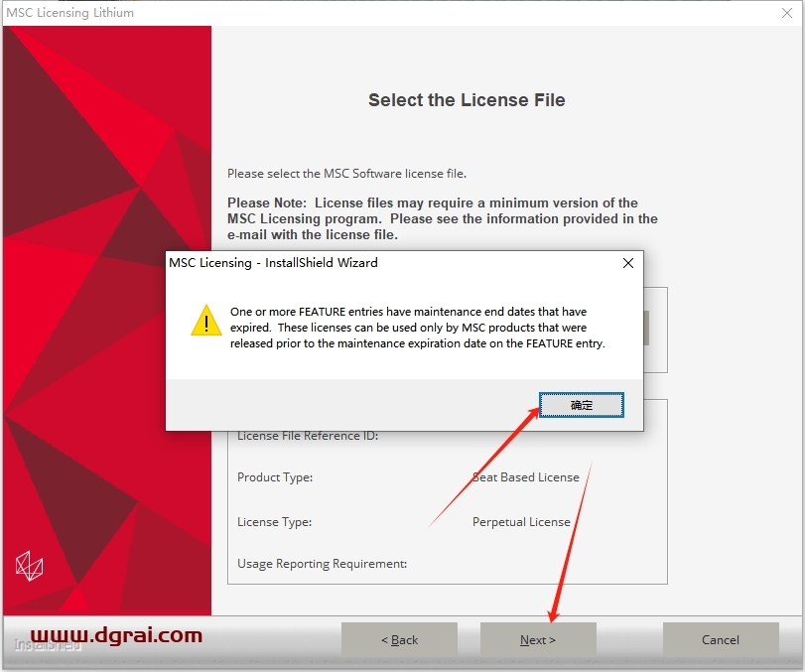Go to previous step with < Back
The height and width of the screenshot is (672, 805).
(399, 639)
